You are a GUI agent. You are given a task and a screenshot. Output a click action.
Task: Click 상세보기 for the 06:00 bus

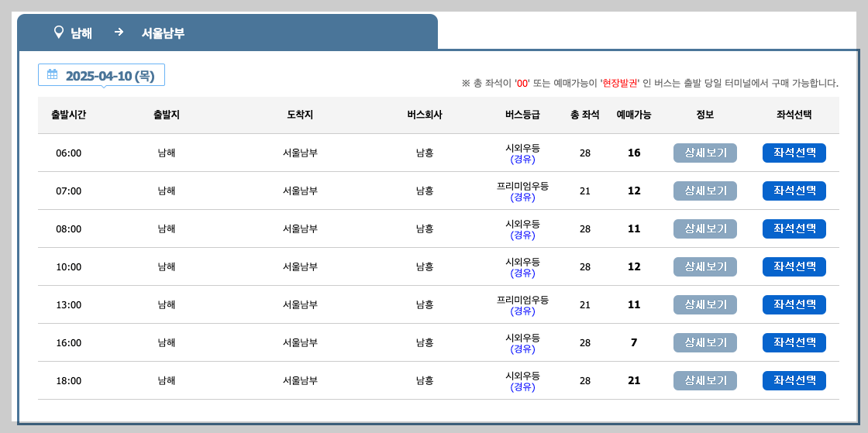704,153
